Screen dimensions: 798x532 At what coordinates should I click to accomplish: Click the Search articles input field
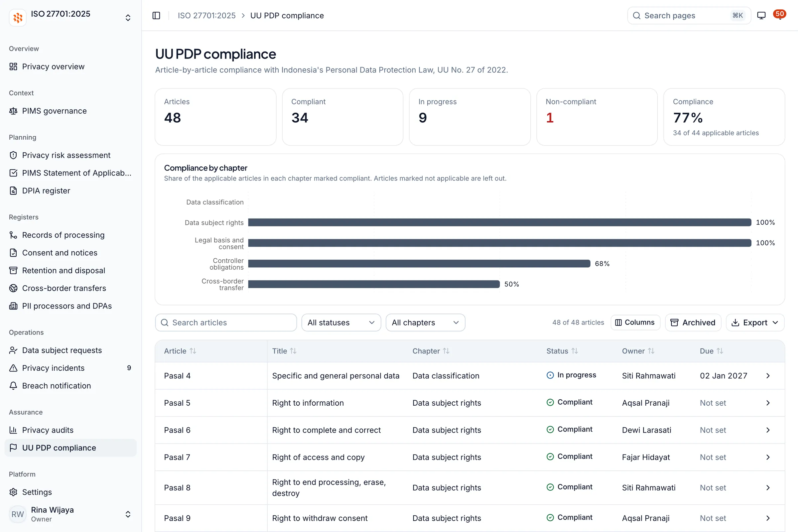click(x=226, y=322)
